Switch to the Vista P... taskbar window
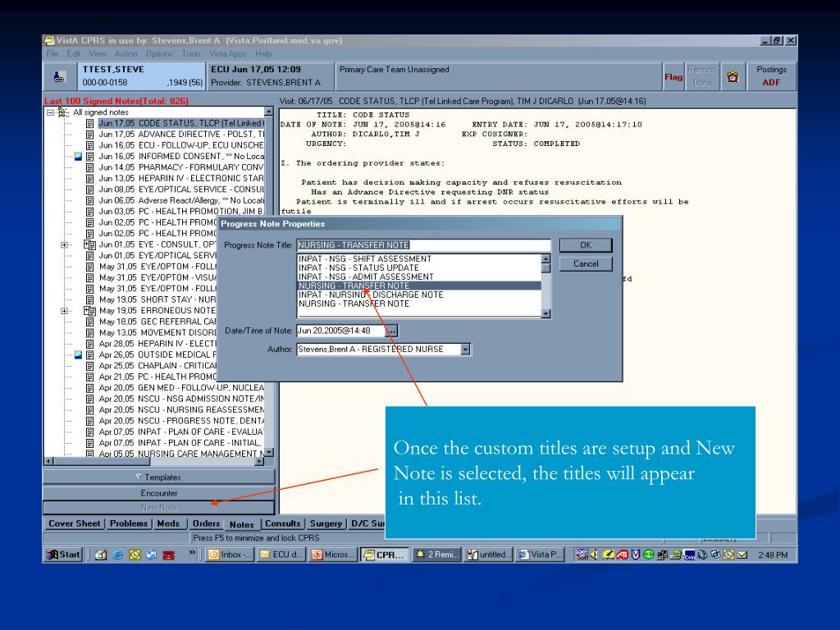The height and width of the screenshot is (630, 840). coord(540,555)
